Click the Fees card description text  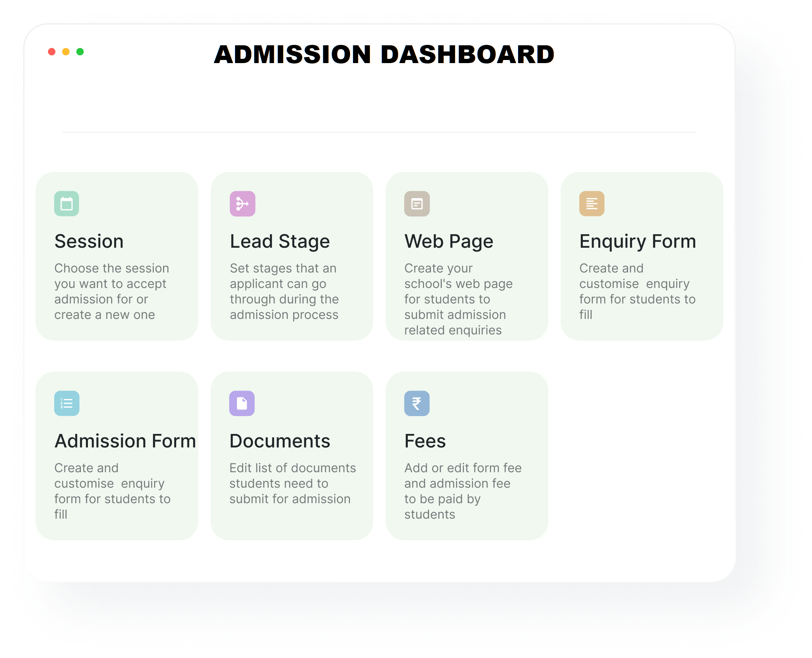463,491
